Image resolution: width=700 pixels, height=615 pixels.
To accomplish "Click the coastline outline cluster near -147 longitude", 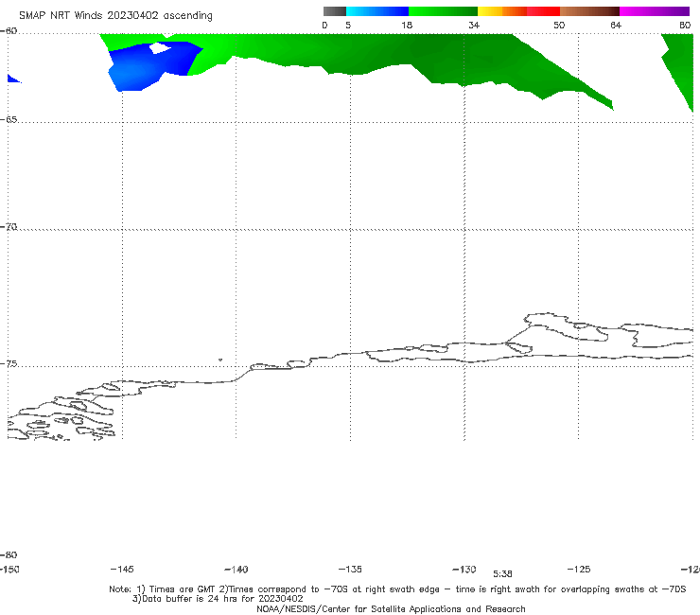I will pyautogui.click(x=61, y=417).
